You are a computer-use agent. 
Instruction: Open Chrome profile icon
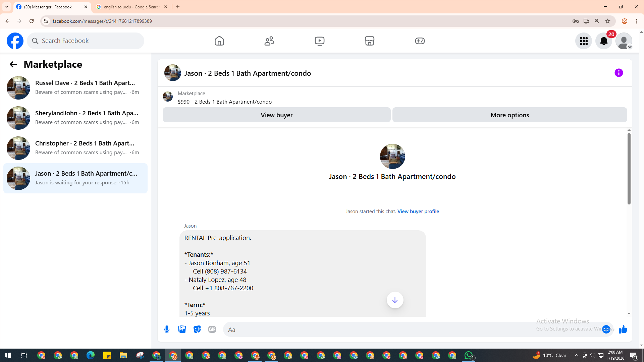(x=625, y=21)
